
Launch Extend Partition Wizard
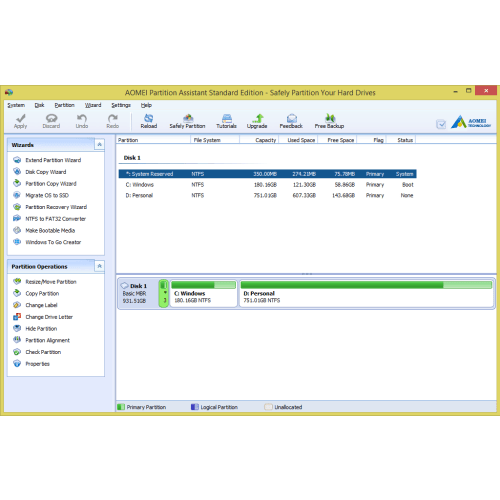(53, 160)
